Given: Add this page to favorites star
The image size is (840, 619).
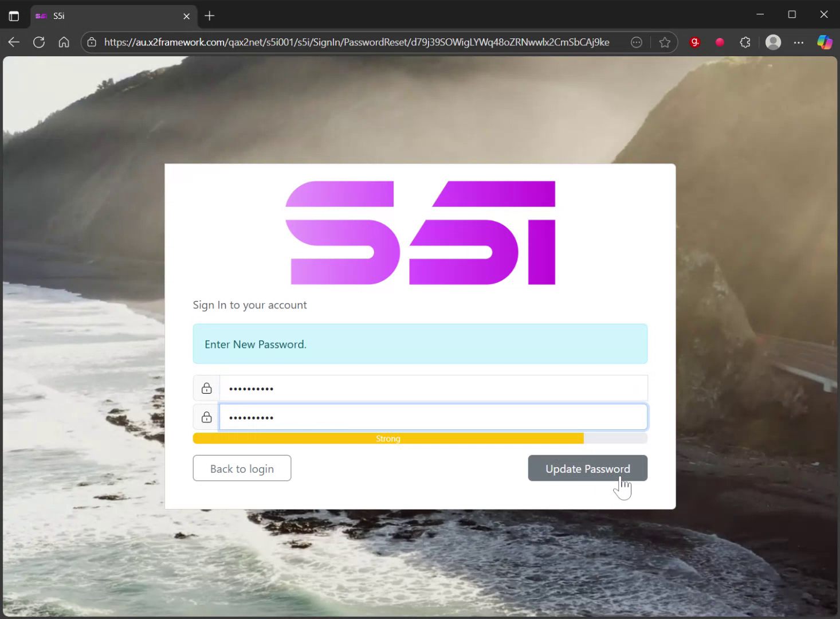Looking at the screenshot, I should tap(665, 42).
